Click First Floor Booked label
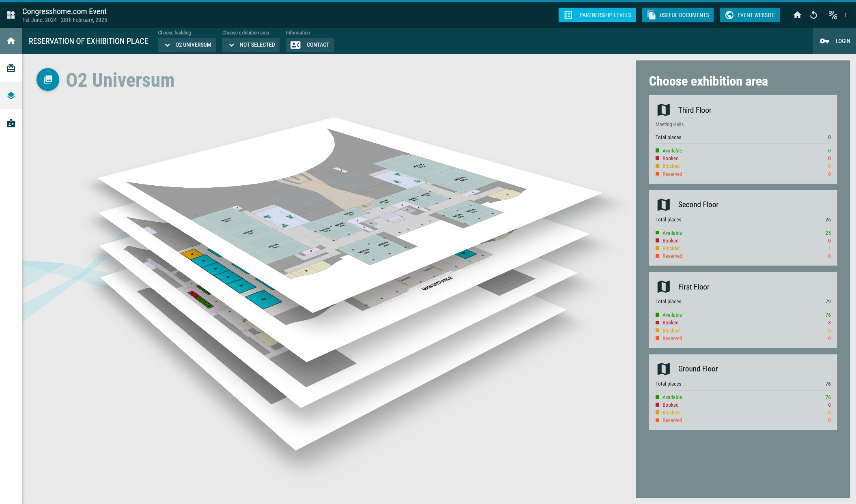This screenshot has width=856, height=504. 671,323
